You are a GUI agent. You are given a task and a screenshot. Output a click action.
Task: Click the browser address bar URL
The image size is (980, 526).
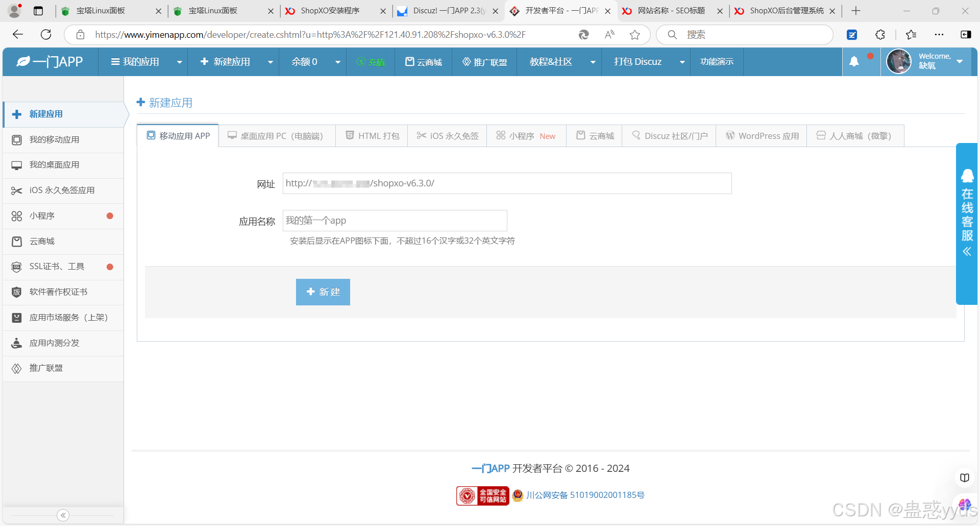point(310,34)
